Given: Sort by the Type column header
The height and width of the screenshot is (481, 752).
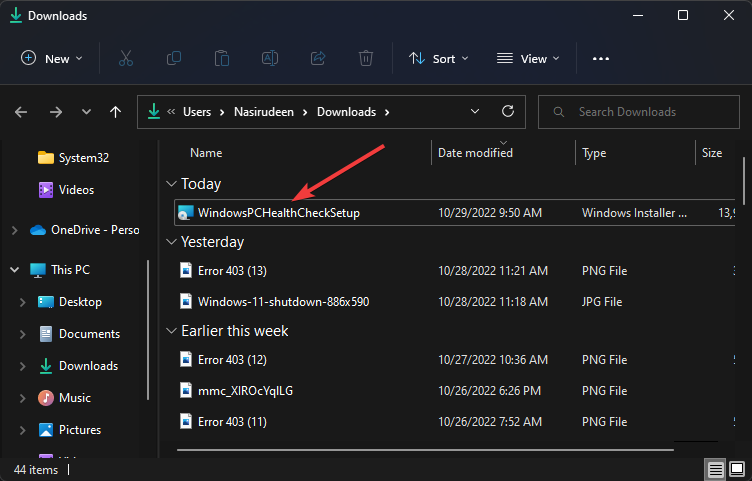Looking at the screenshot, I should point(594,153).
